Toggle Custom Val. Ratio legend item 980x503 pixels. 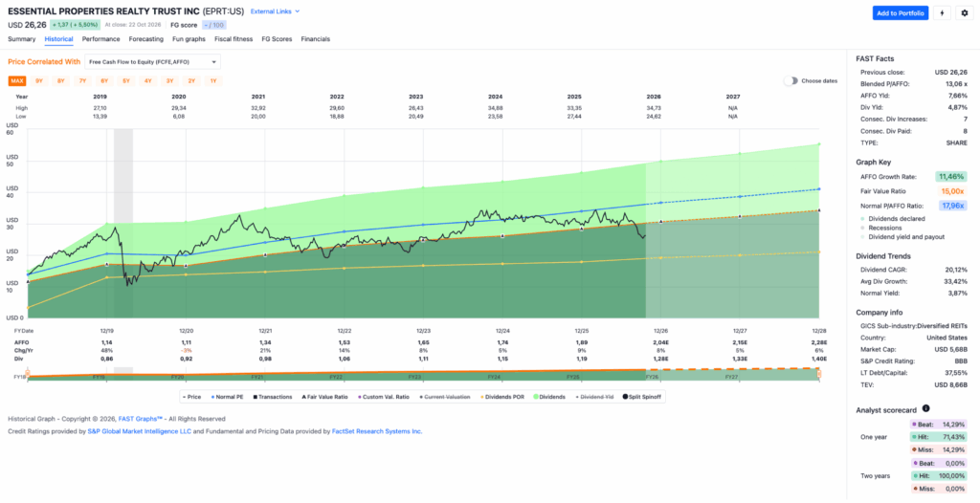383,397
